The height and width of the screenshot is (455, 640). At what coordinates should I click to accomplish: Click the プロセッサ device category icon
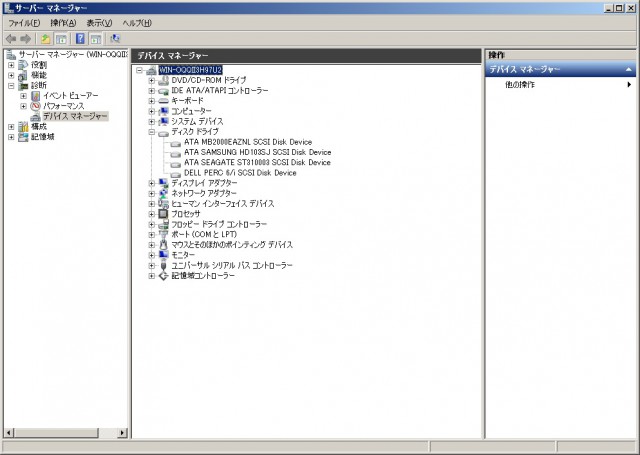(x=164, y=214)
